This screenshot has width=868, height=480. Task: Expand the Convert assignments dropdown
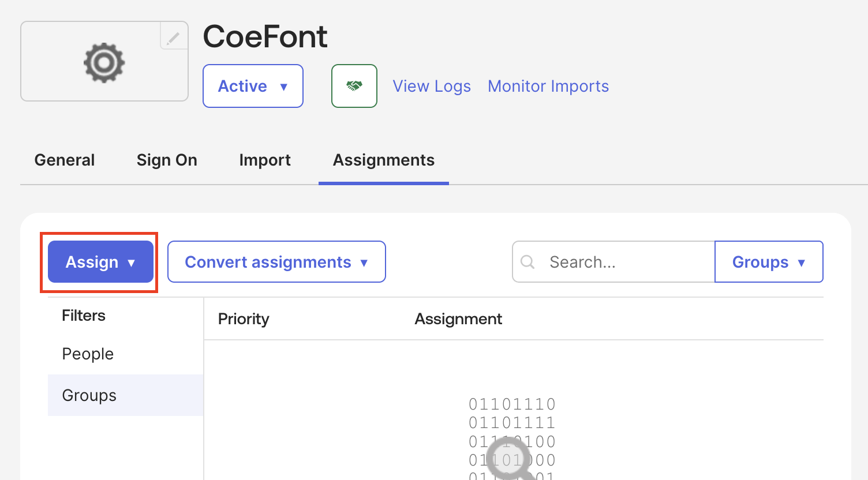point(276,262)
